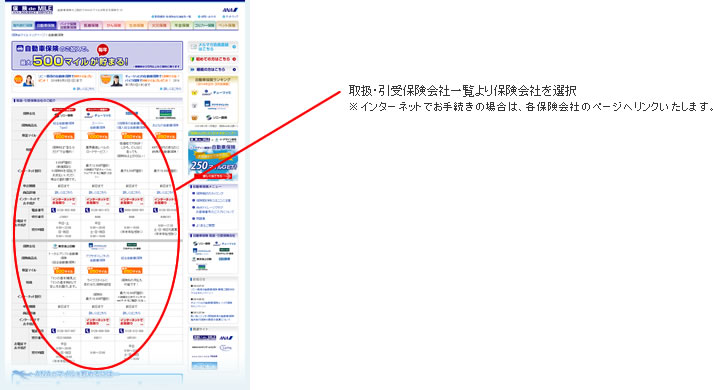This screenshot has width=713, height=390.
Task: Select the 自動車保険 navigation tab
Action: (x=45, y=25)
